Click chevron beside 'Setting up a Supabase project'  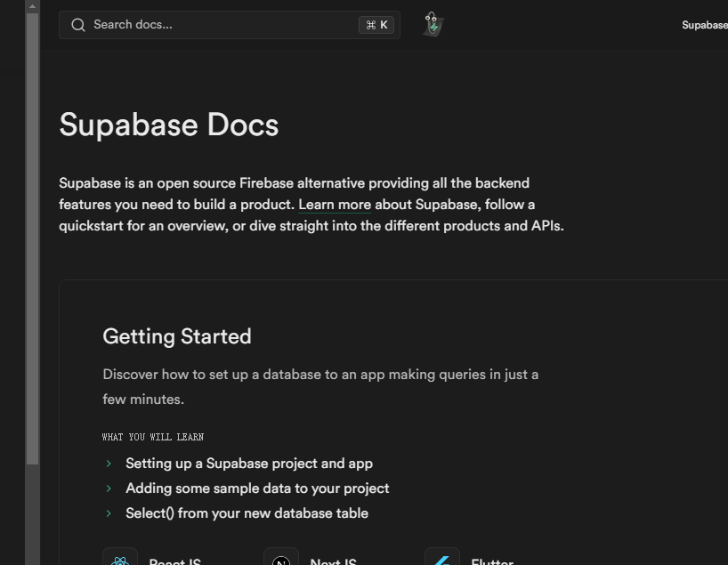point(109,464)
